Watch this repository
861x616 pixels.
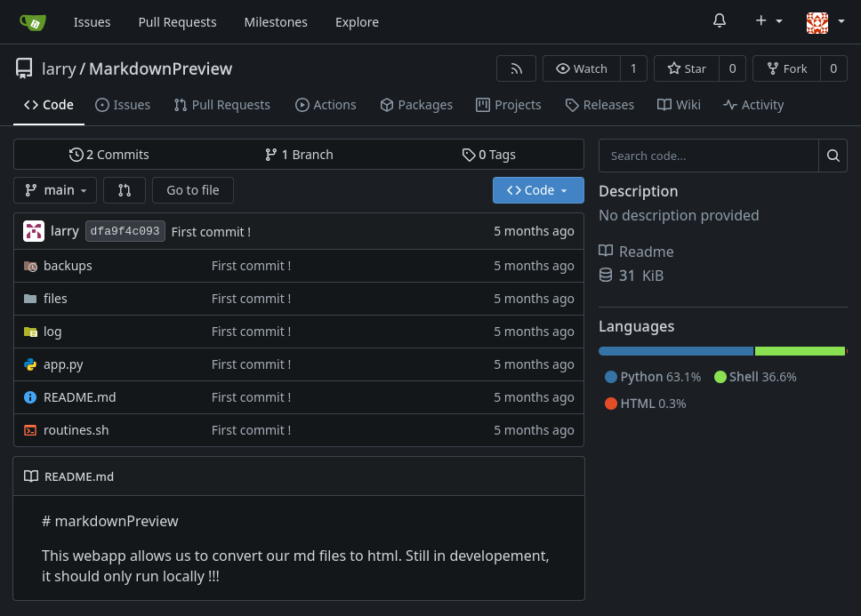click(x=582, y=68)
